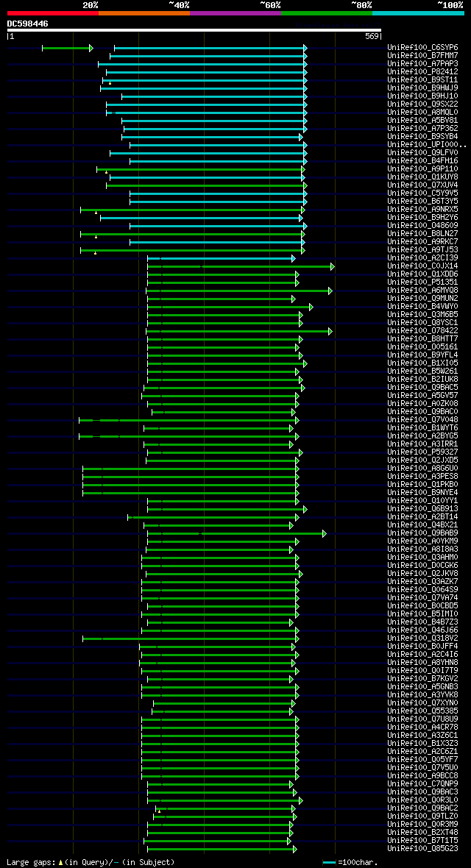The image size is (471, 868).
Task: Select the UniRef100_Q9BAC2 label
Action: [422, 807]
